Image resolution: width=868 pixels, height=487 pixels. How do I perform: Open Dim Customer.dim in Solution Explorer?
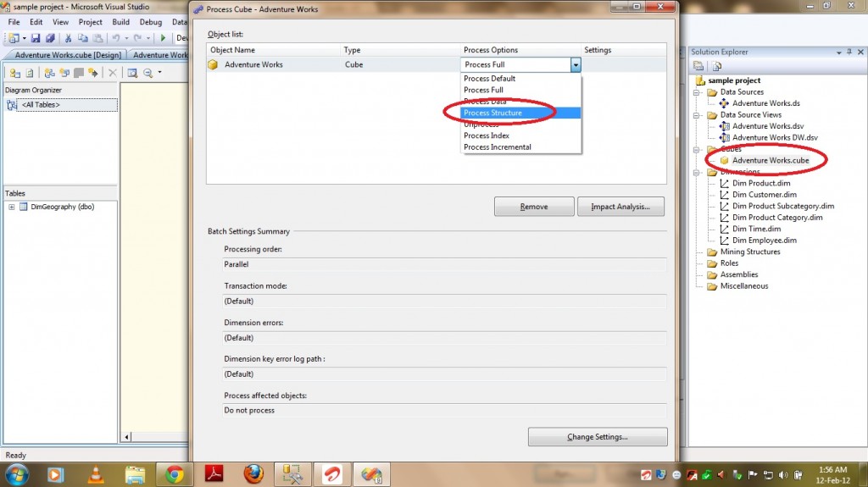point(764,195)
